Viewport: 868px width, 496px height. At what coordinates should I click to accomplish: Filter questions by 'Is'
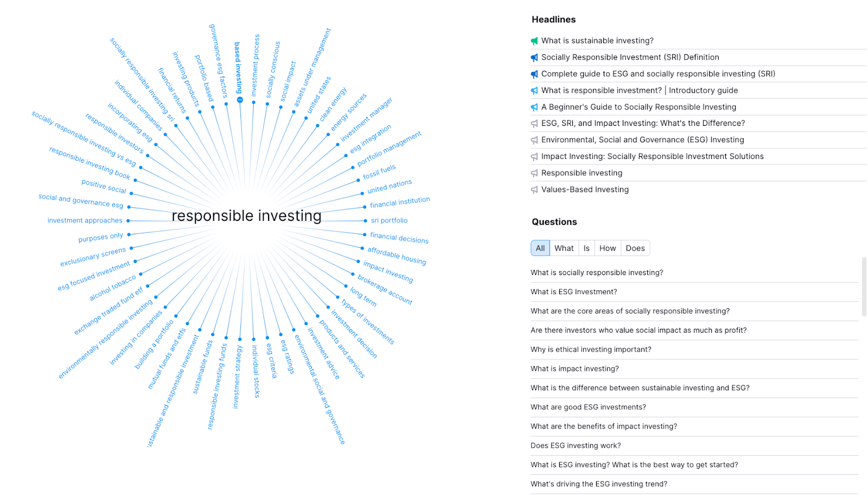click(586, 248)
